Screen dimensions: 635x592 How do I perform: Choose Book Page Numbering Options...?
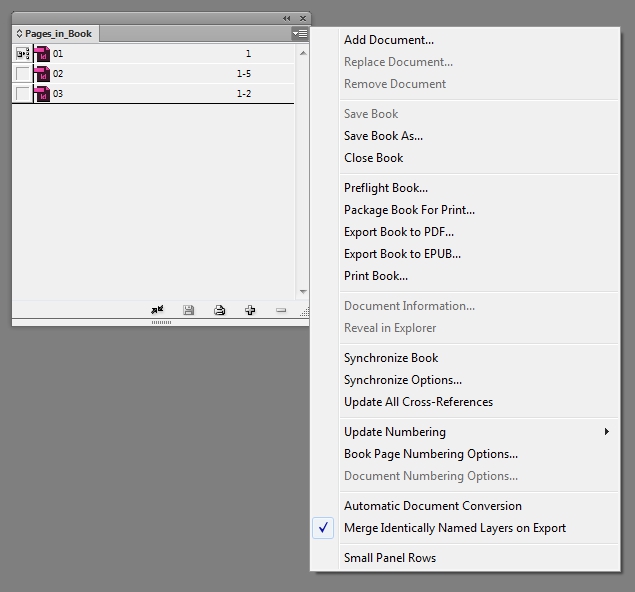(431, 454)
